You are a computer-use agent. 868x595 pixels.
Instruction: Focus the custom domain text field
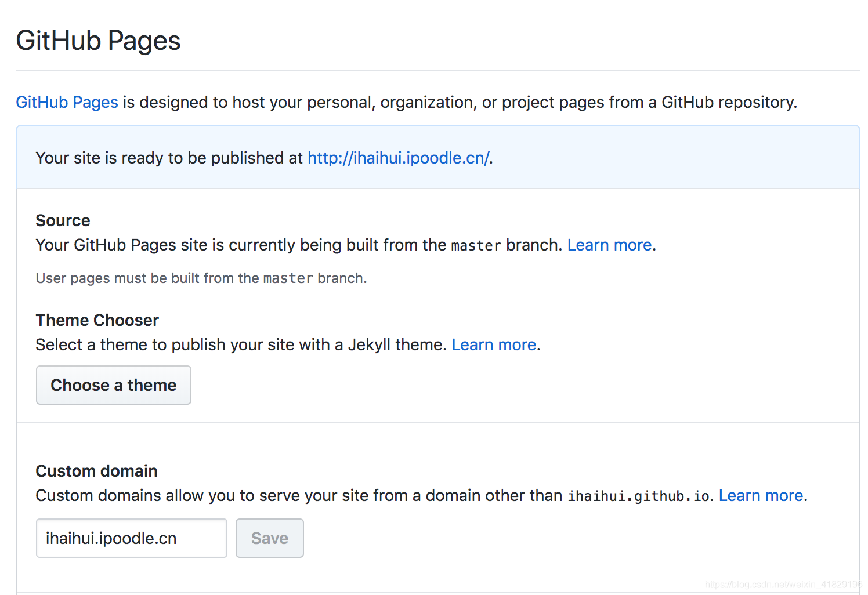pyautogui.click(x=131, y=538)
